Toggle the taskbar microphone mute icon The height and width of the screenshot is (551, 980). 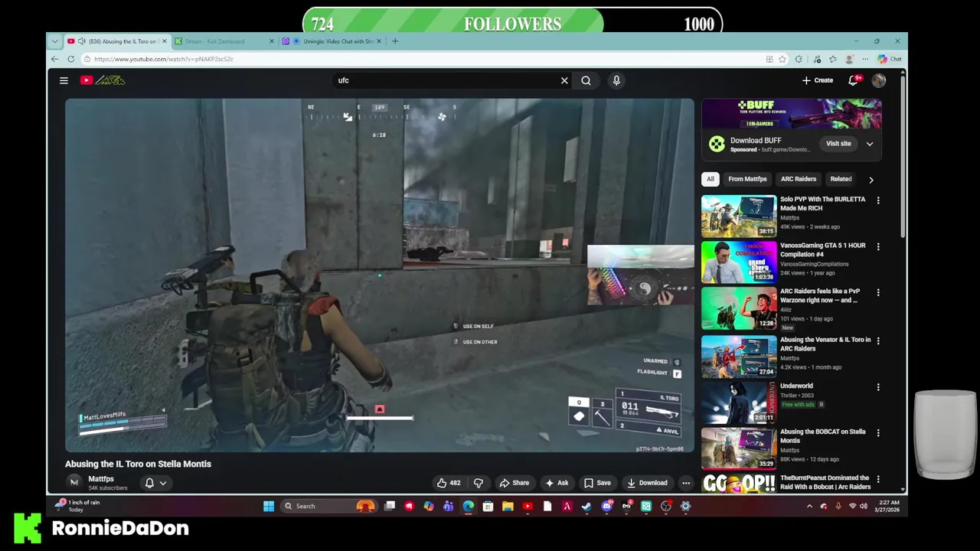pyautogui.click(x=838, y=506)
